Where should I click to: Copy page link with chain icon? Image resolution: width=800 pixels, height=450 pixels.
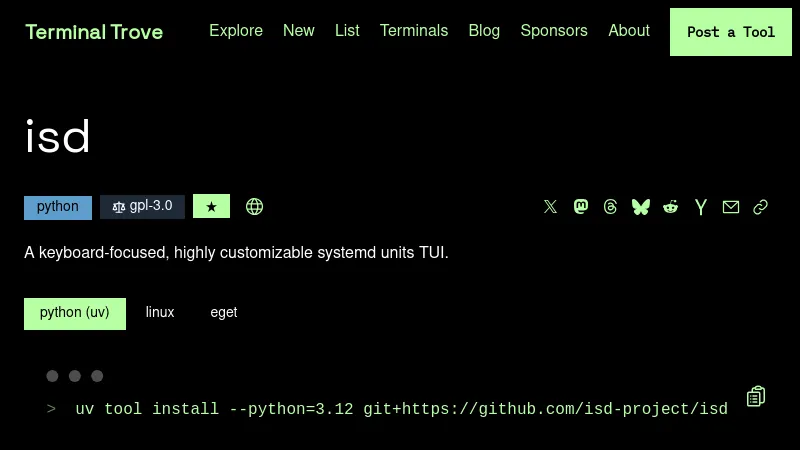(760, 207)
